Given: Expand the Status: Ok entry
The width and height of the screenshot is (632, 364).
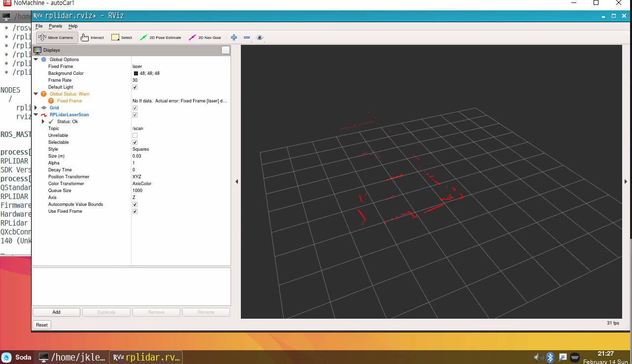Looking at the screenshot, I should pos(43,122).
